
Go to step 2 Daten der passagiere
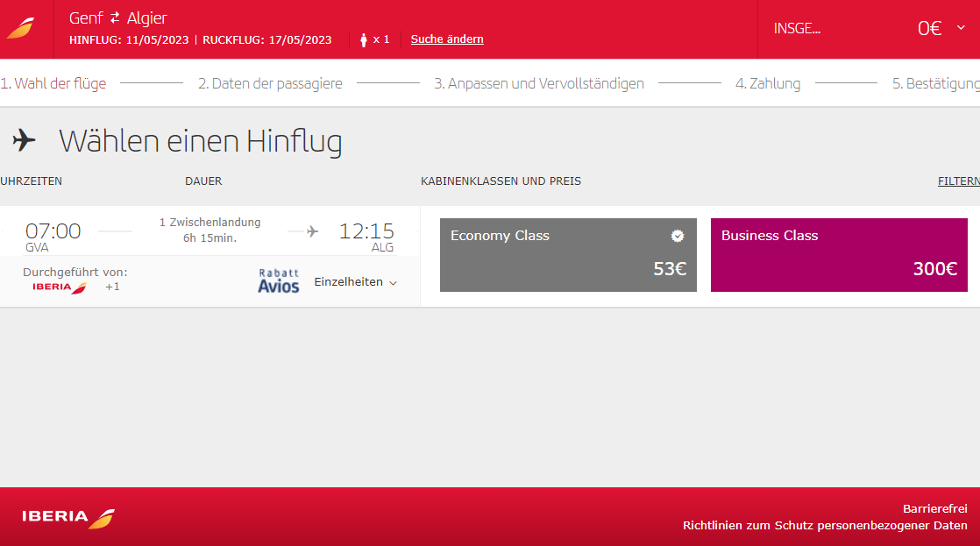click(270, 84)
